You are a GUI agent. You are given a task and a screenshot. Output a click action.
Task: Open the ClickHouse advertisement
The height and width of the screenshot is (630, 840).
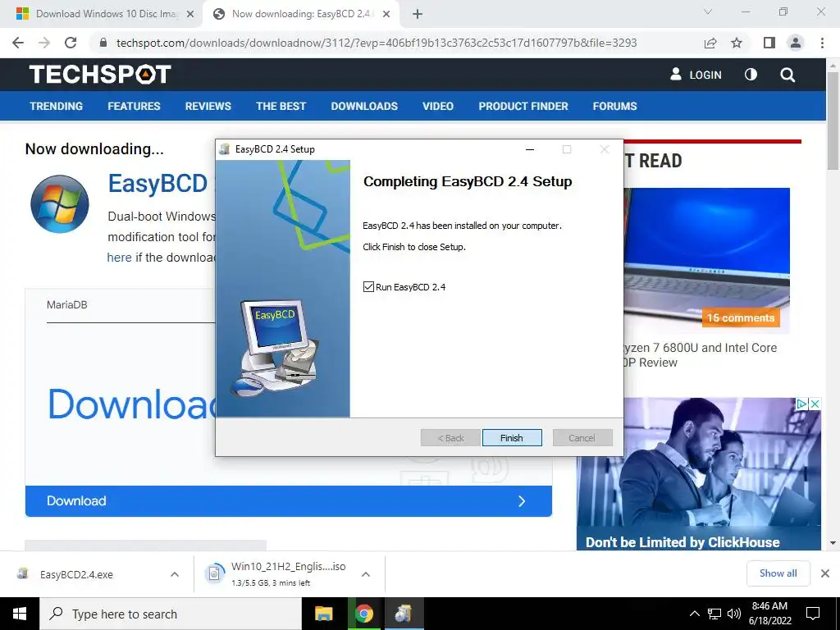699,474
